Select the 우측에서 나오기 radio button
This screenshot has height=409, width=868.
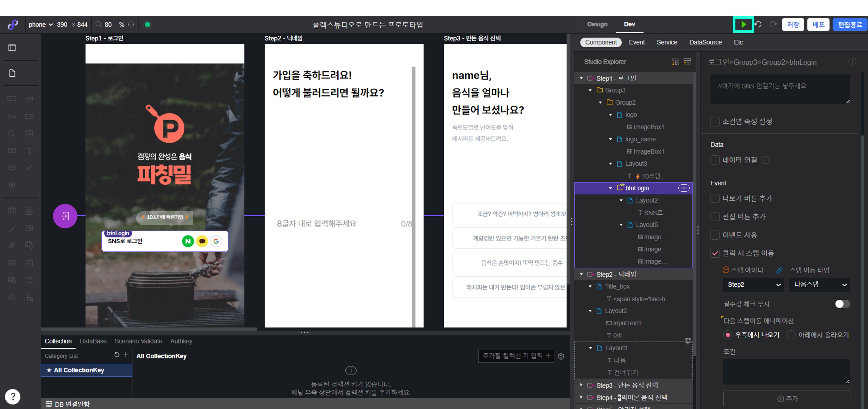click(x=728, y=335)
